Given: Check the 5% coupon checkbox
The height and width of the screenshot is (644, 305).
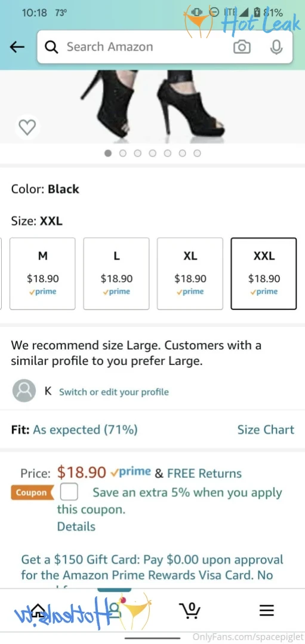Looking at the screenshot, I should [69, 492].
